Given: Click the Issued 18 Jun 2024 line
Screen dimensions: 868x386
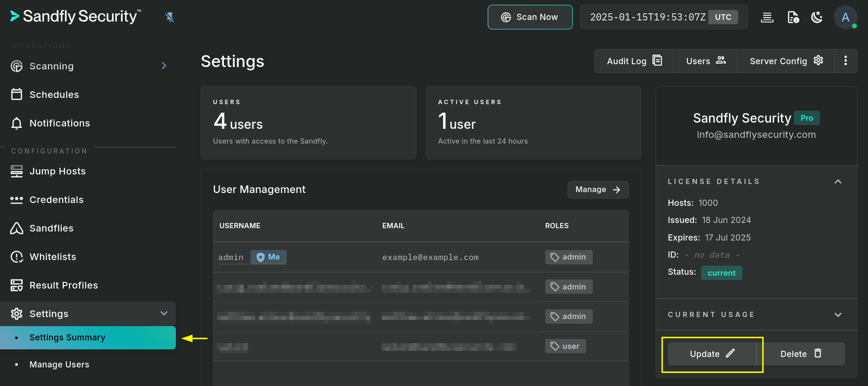Looking at the screenshot, I should click(709, 220).
